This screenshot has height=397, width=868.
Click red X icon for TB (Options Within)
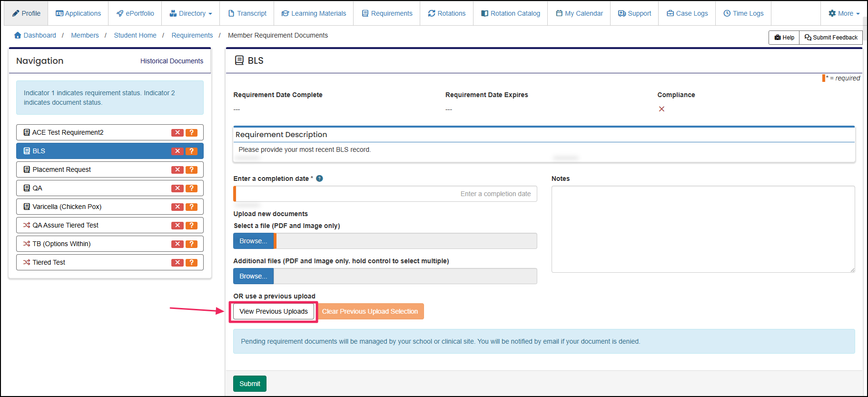(178, 244)
